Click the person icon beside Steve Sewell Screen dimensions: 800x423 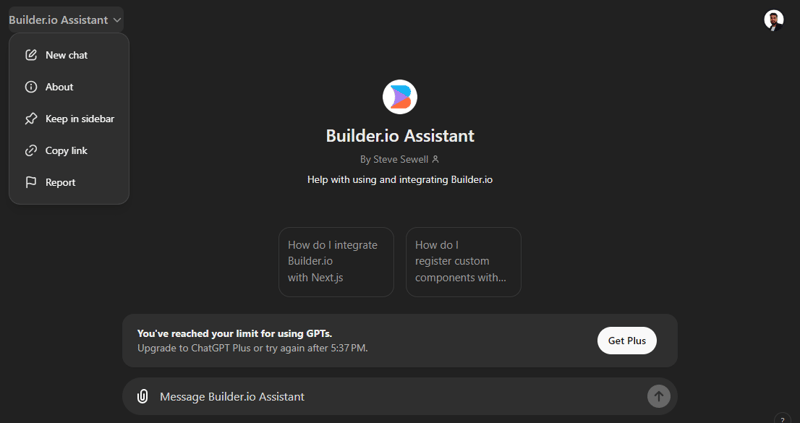[435, 159]
